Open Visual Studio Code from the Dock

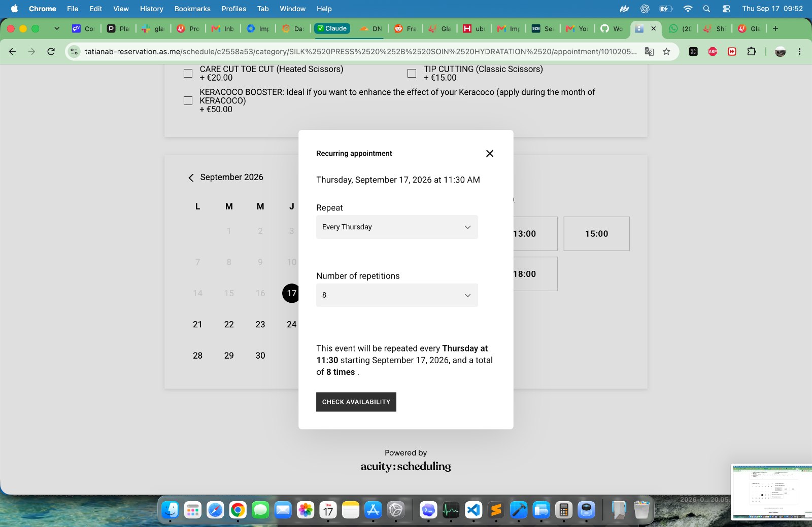click(x=473, y=510)
